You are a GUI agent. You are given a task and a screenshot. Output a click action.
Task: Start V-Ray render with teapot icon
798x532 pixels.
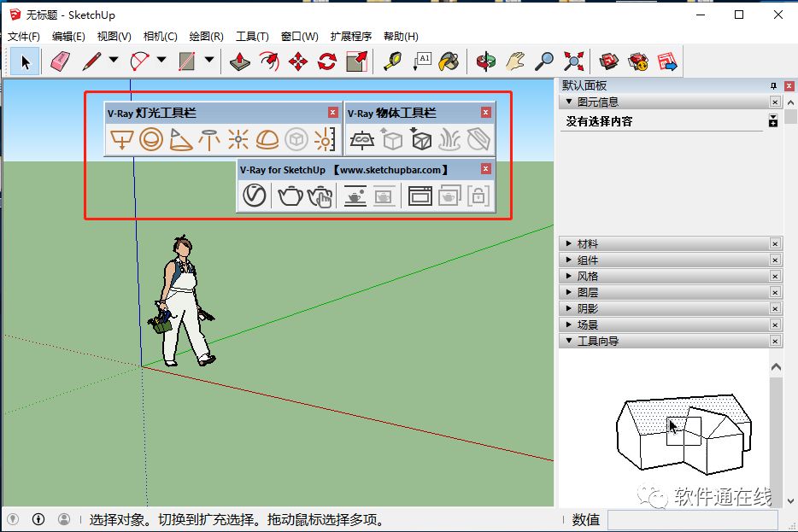click(290, 196)
